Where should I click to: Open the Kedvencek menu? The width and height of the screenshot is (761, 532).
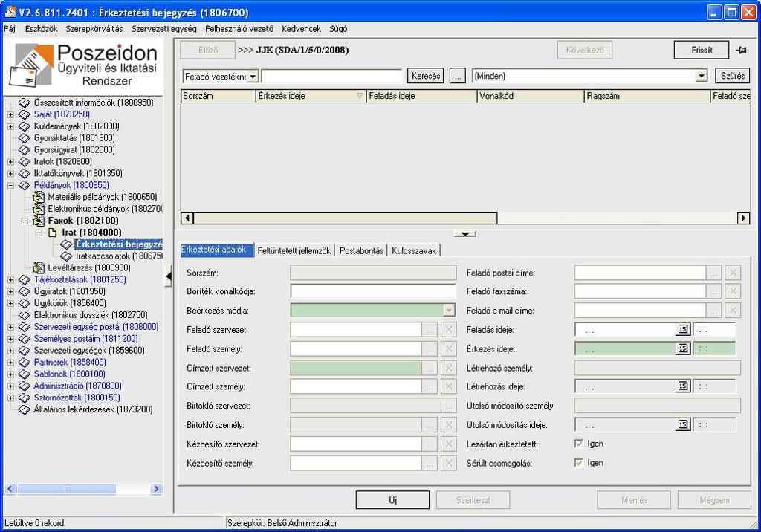click(302, 29)
